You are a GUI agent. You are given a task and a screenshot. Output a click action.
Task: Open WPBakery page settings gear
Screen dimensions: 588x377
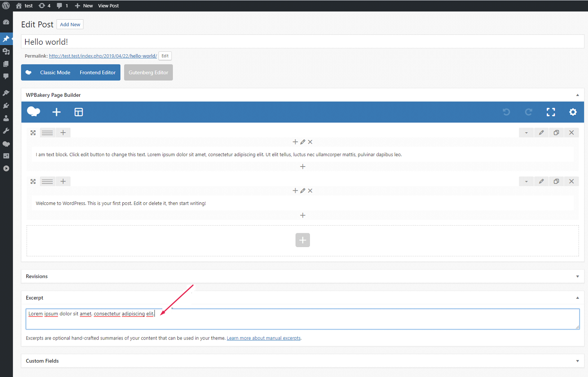573,112
